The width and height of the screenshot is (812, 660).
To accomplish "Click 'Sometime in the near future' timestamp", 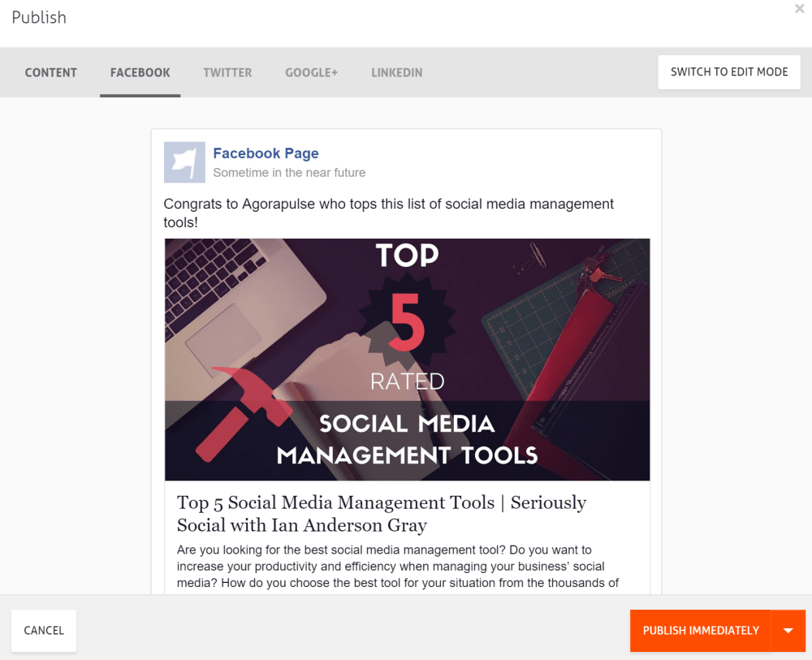I will click(289, 173).
